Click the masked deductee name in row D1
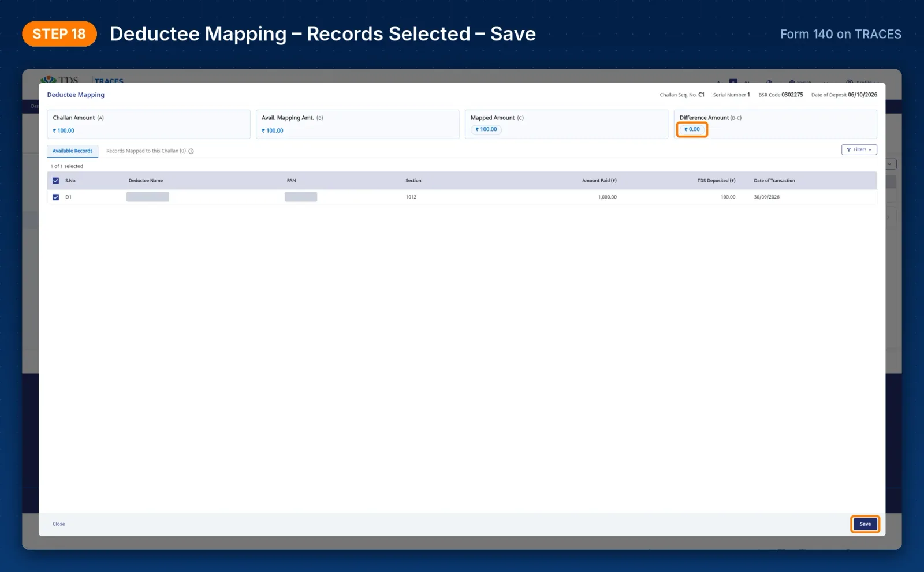 [x=148, y=197]
